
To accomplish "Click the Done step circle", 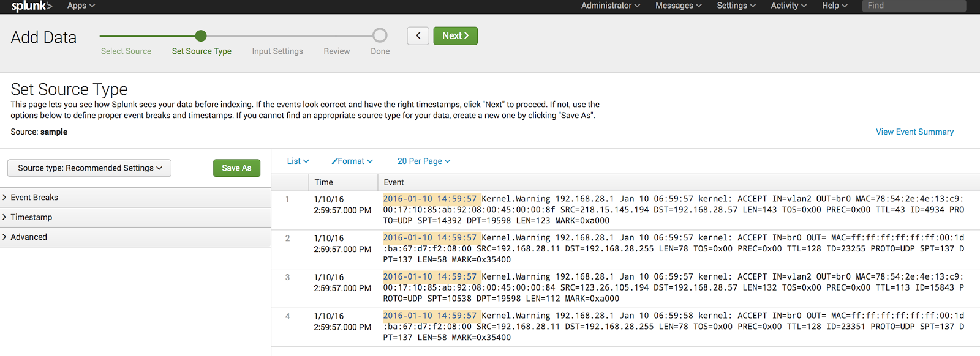I will click(x=380, y=35).
